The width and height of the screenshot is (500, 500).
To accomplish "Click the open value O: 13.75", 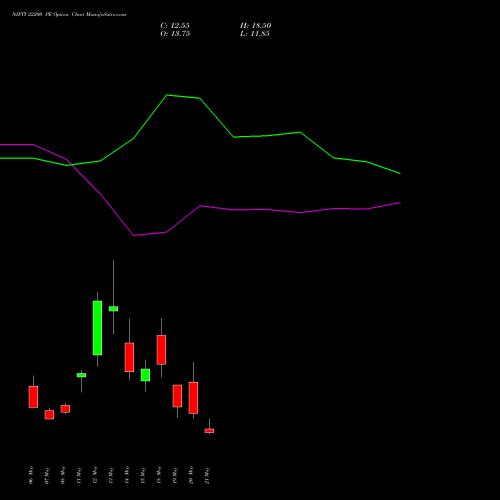I will tap(175, 34).
